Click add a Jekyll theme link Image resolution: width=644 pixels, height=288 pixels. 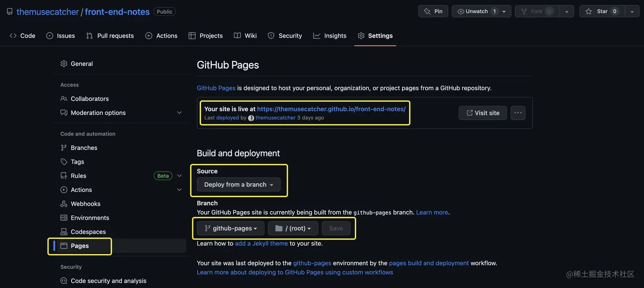(262, 244)
